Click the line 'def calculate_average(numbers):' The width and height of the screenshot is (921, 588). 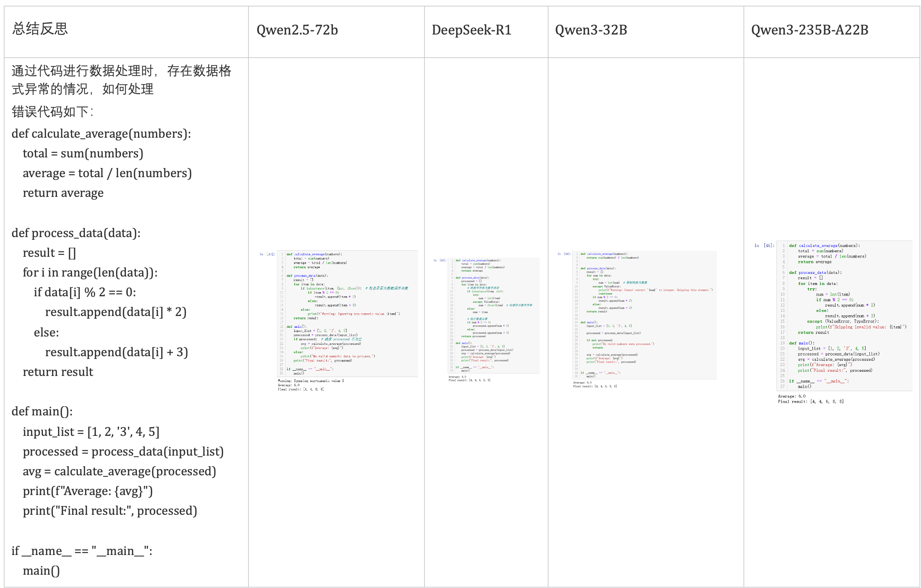coord(101,134)
